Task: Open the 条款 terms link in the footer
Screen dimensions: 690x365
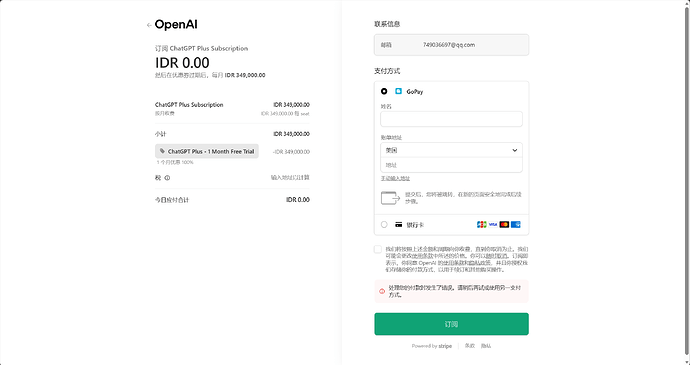Action: coord(470,346)
